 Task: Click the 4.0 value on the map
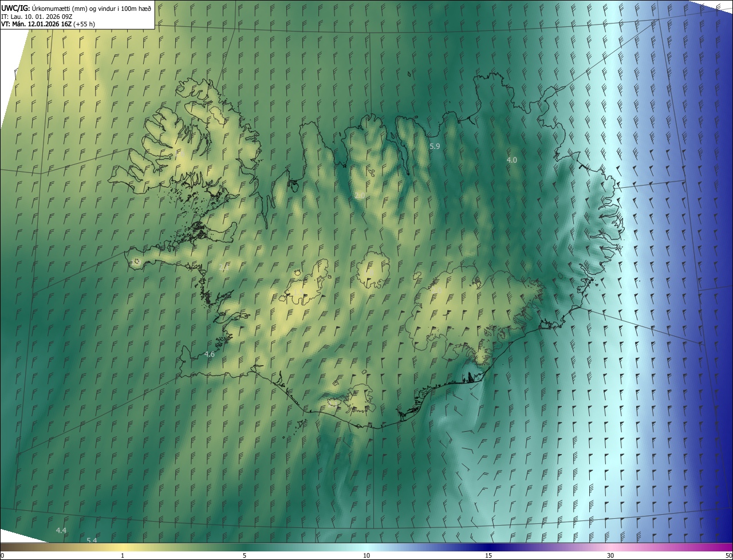pos(512,160)
